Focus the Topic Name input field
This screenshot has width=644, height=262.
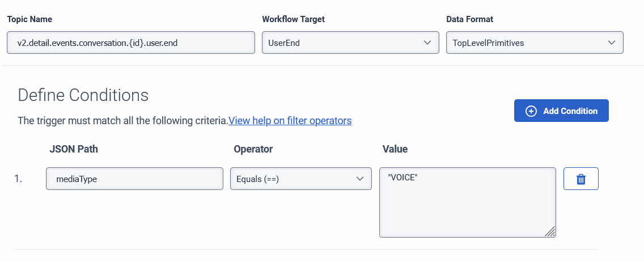(x=131, y=43)
